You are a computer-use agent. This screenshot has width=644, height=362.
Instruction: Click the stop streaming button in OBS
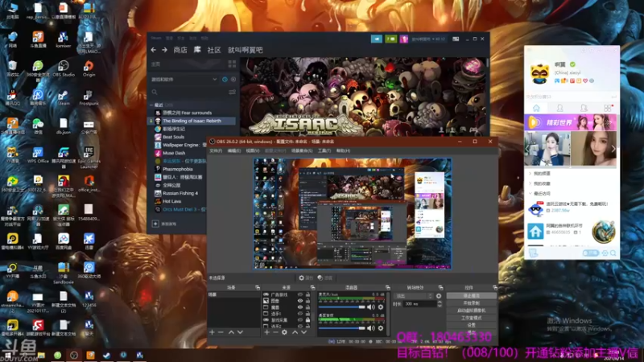(471, 295)
